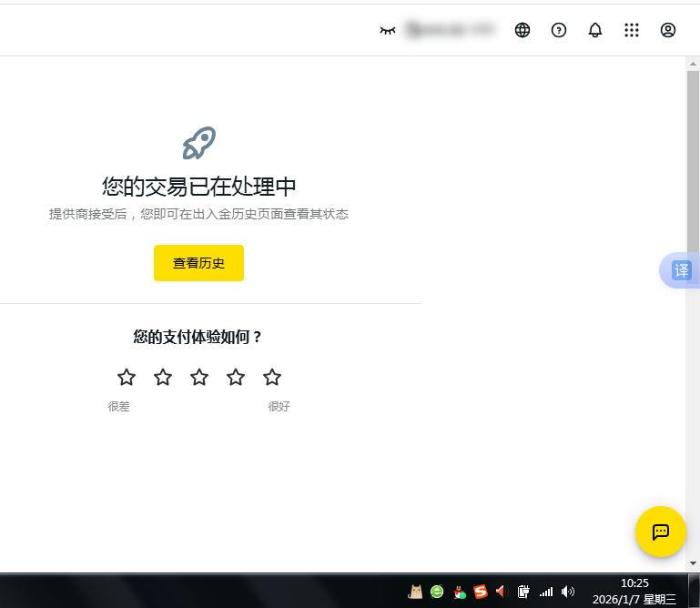Viewport: 700px width, 608px height.
Task: Rate the payment experience four stars
Action: (236, 377)
